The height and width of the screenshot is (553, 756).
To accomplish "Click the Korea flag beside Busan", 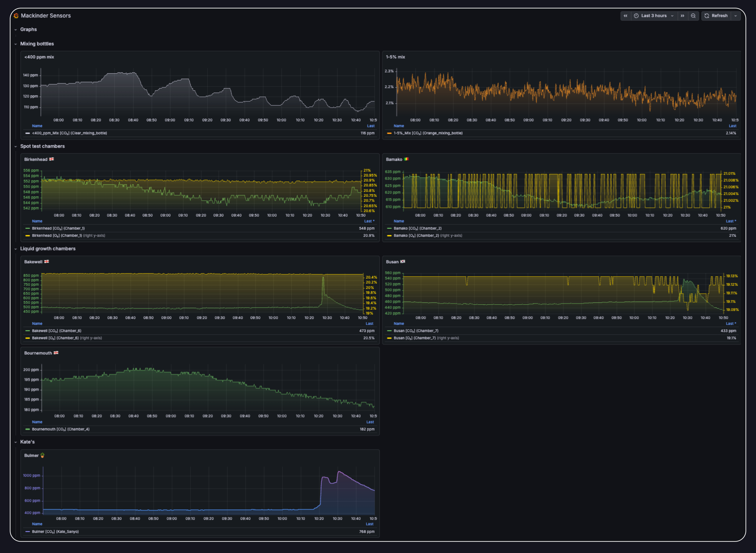I will [403, 262].
